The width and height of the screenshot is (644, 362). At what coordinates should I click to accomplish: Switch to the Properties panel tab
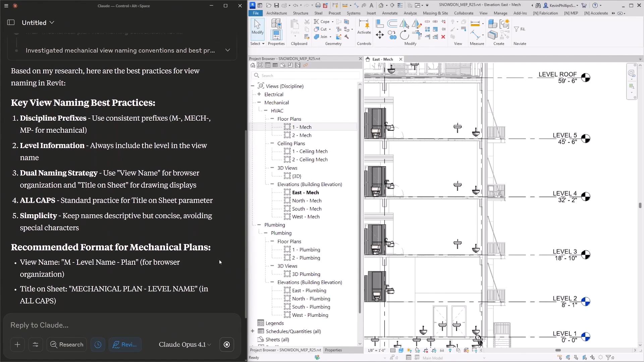pos(333,350)
